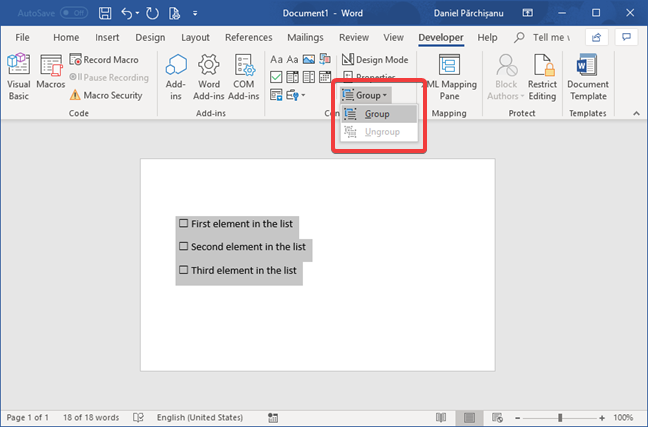The width and height of the screenshot is (648, 427).
Task: Check the Third element checkbox
Action: [x=183, y=270]
